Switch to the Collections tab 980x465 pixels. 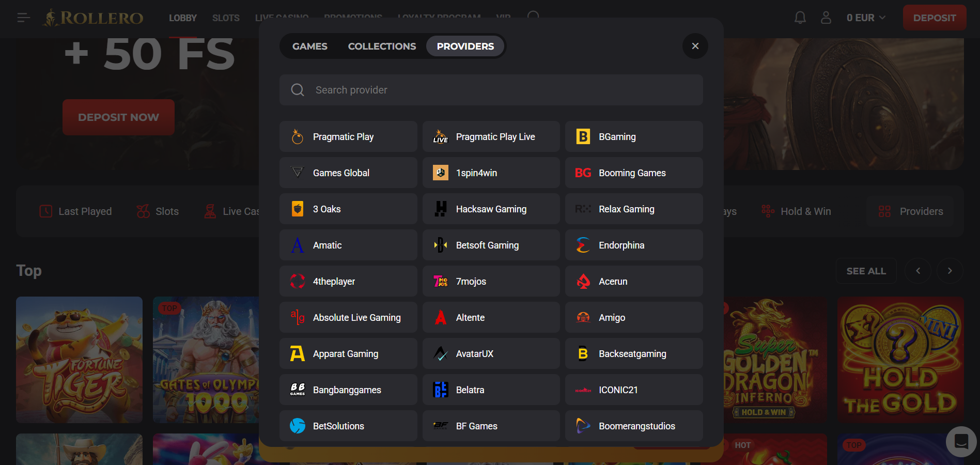coord(382,46)
